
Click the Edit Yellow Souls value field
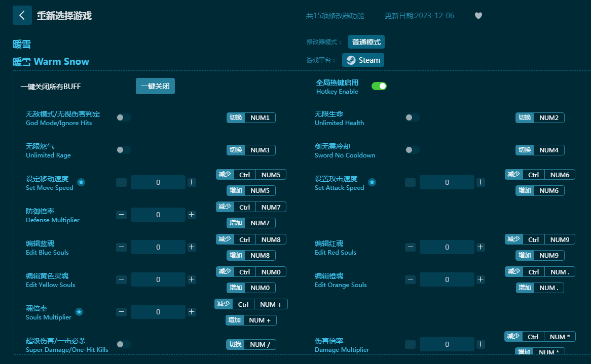(158, 279)
